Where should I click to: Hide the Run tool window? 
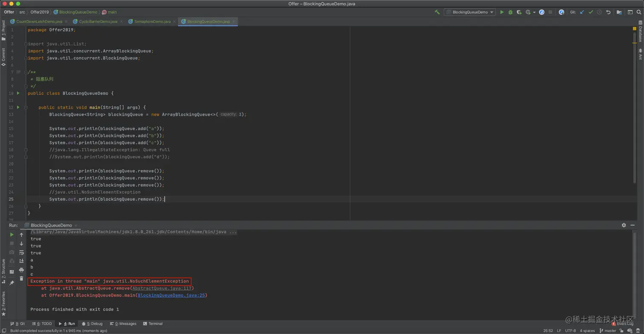click(633, 225)
